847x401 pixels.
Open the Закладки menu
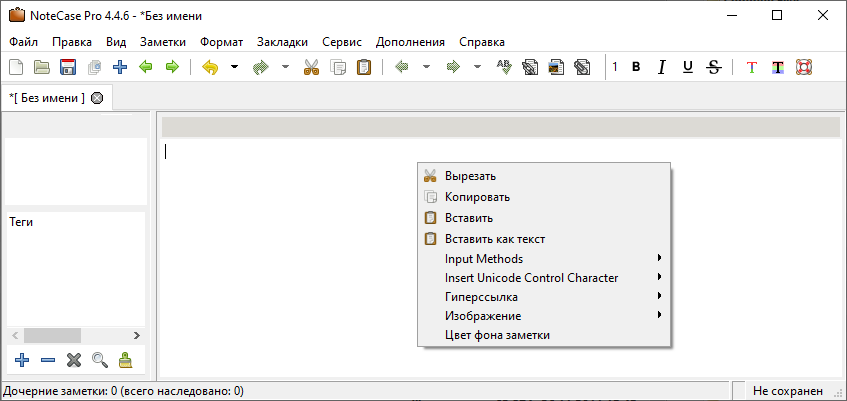(x=283, y=42)
